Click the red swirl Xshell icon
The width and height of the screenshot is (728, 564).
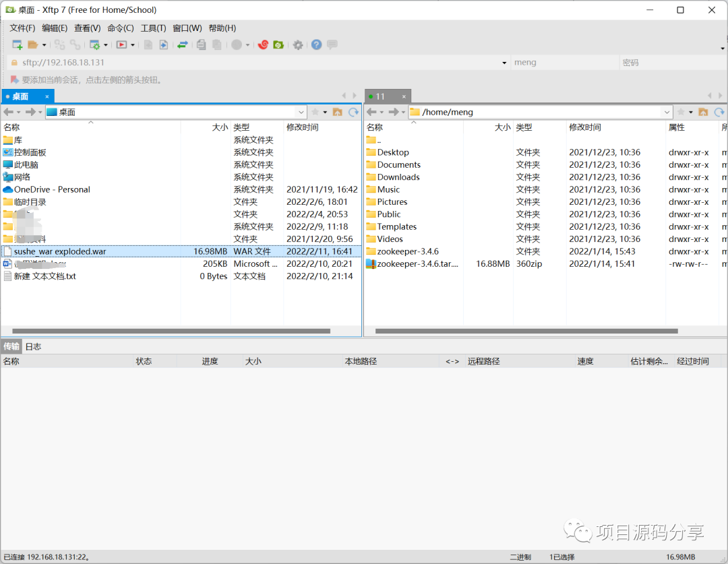(x=264, y=44)
